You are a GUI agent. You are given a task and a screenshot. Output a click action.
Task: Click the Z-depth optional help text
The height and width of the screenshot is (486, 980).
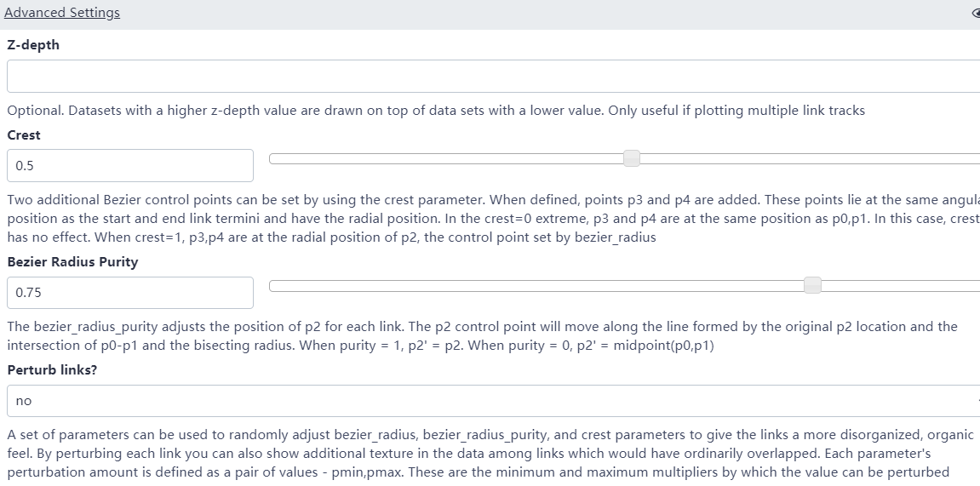pyautogui.click(x=436, y=111)
